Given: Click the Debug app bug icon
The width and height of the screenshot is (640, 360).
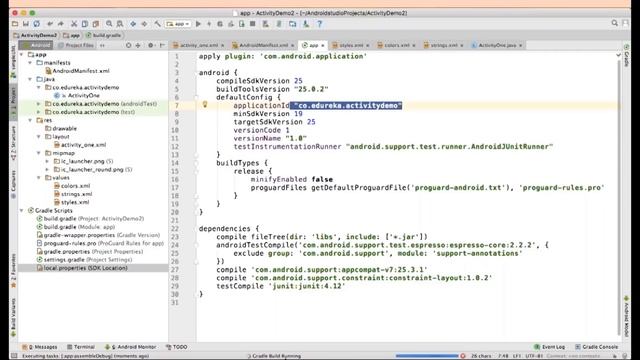Looking at the screenshot, I should pos(220,24).
